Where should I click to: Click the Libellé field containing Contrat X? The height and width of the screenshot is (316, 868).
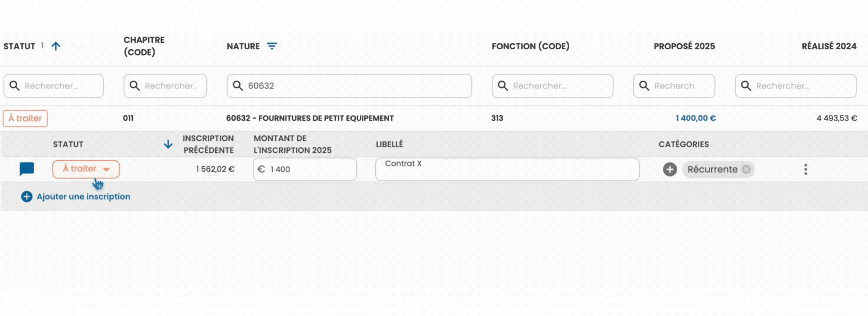[x=507, y=169]
